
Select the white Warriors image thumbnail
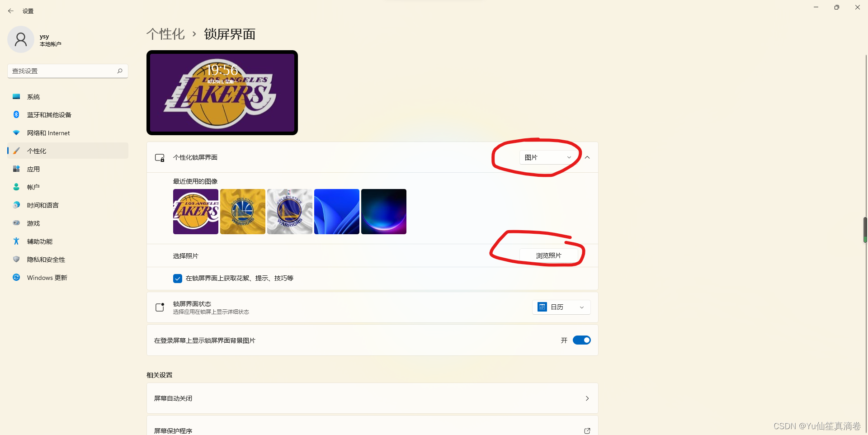point(290,212)
